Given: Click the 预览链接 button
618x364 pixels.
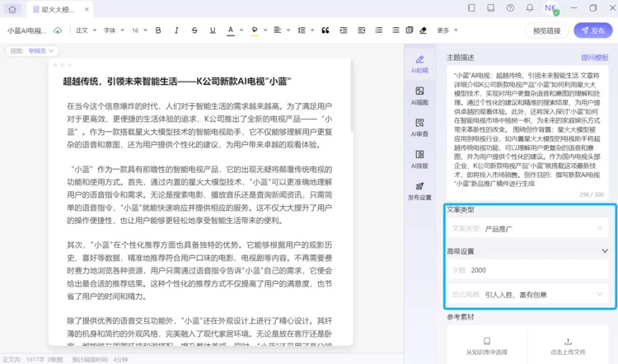Looking at the screenshot, I should 546,30.
